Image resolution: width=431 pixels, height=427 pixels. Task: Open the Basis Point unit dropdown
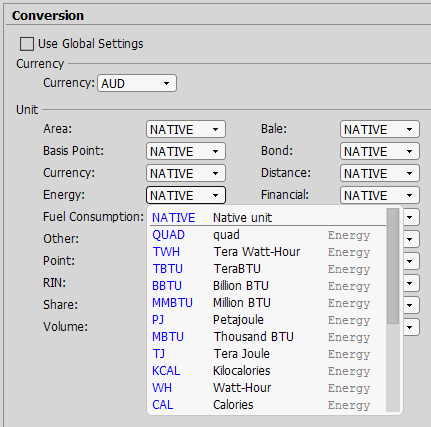(x=186, y=151)
